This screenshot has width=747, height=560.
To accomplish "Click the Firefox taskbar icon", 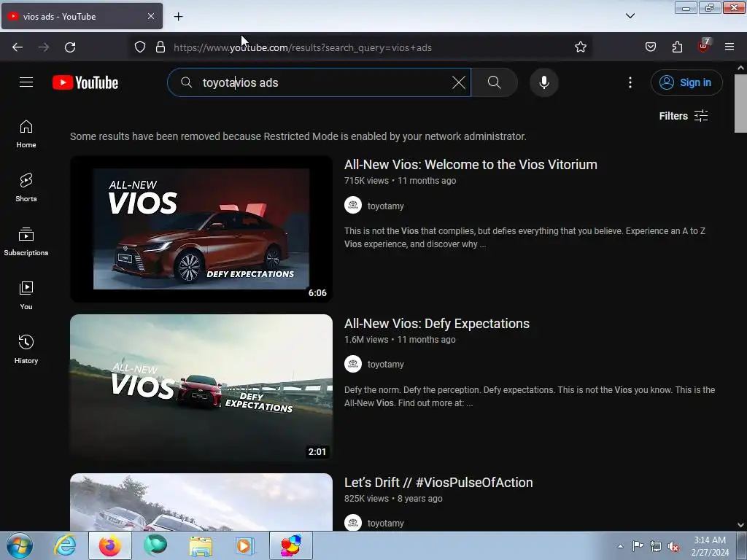I will (x=110, y=545).
